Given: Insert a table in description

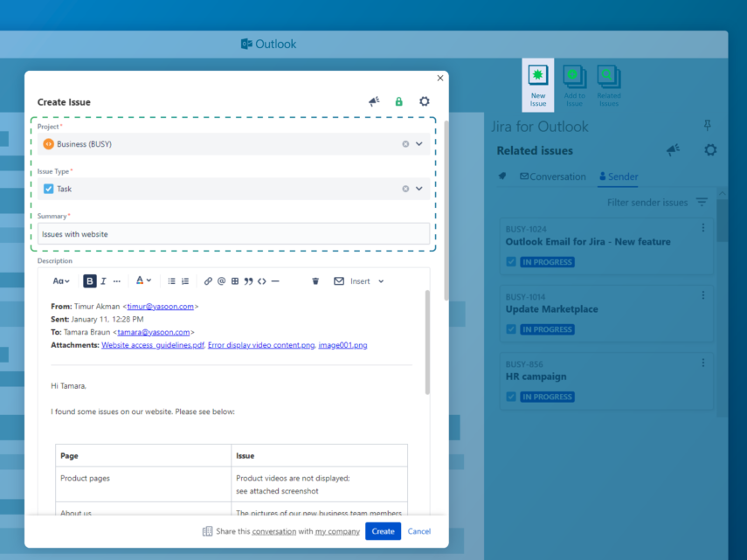Looking at the screenshot, I should [235, 281].
